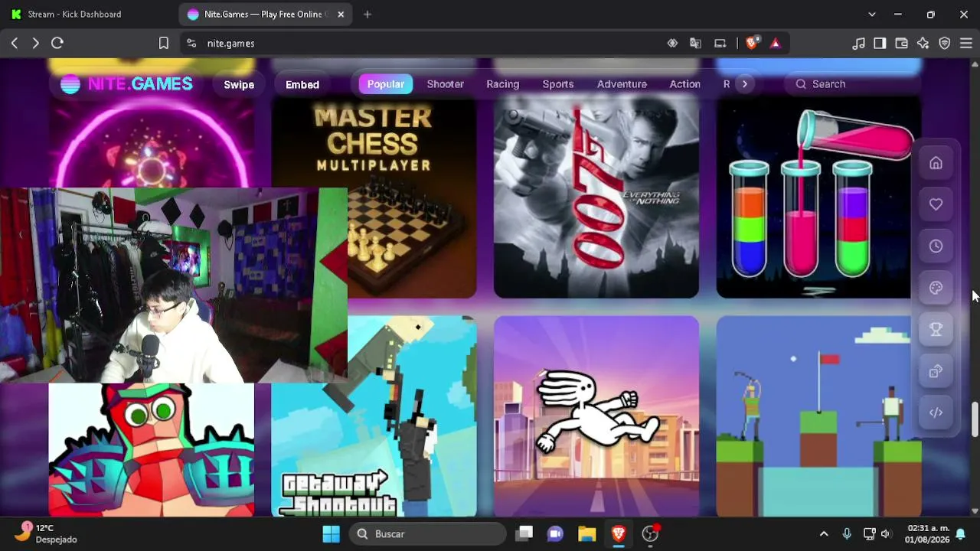Open File Explorer from the taskbar

click(x=586, y=534)
